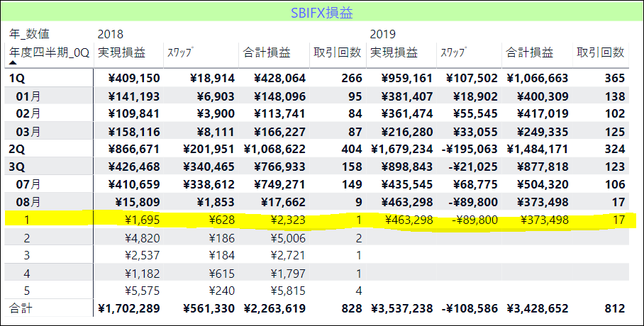Click the cell ¥381,407

[x=406, y=96]
